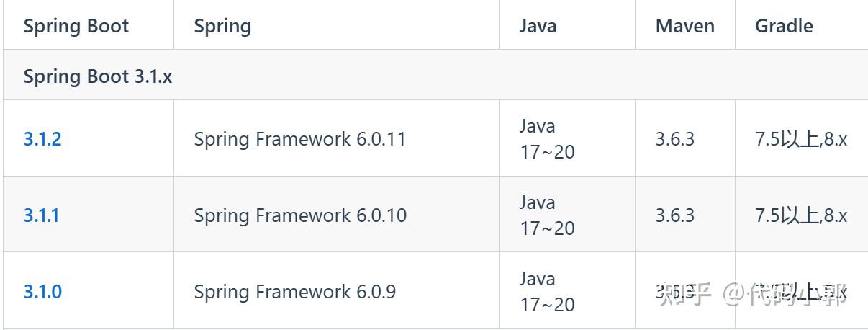Select the Spring column header
This screenshot has height=330, width=868.
pyautogui.click(x=222, y=26)
